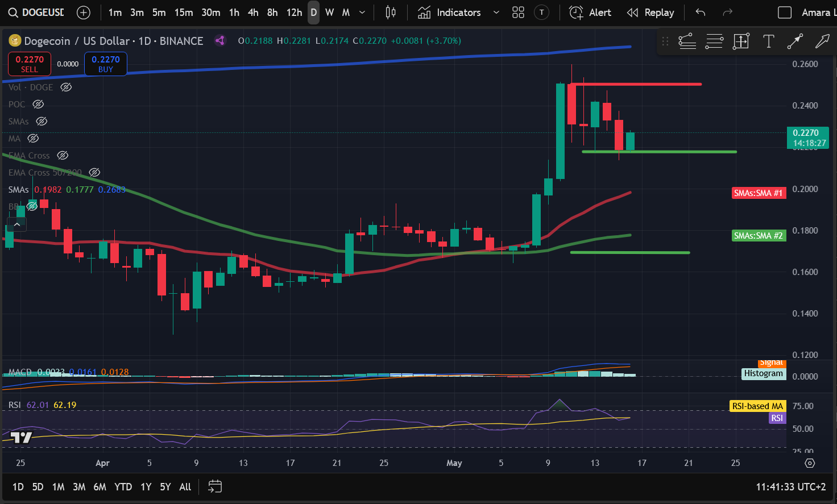Create a new Alert
The image size is (837, 504).
point(590,13)
